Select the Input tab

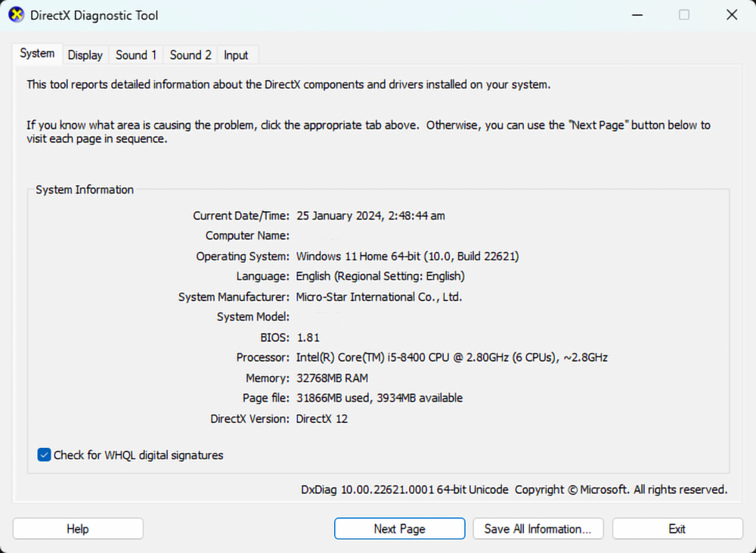coord(236,55)
